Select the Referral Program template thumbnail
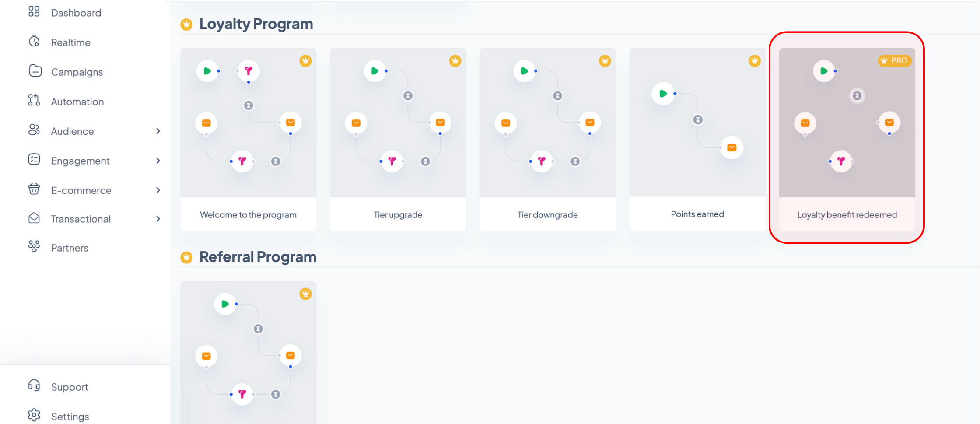This screenshot has height=424, width=980. pos(248,353)
